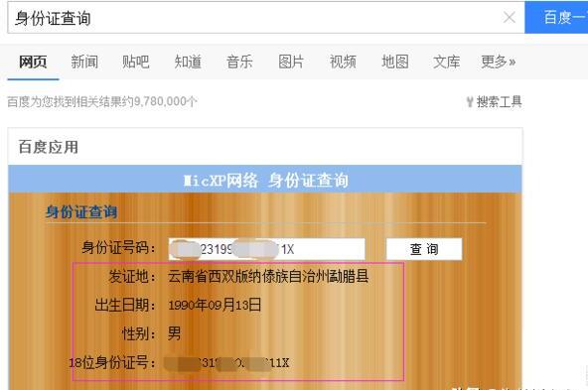Click the 查询 button
The height and width of the screenshot is (390, 588).
click(424, 249)
